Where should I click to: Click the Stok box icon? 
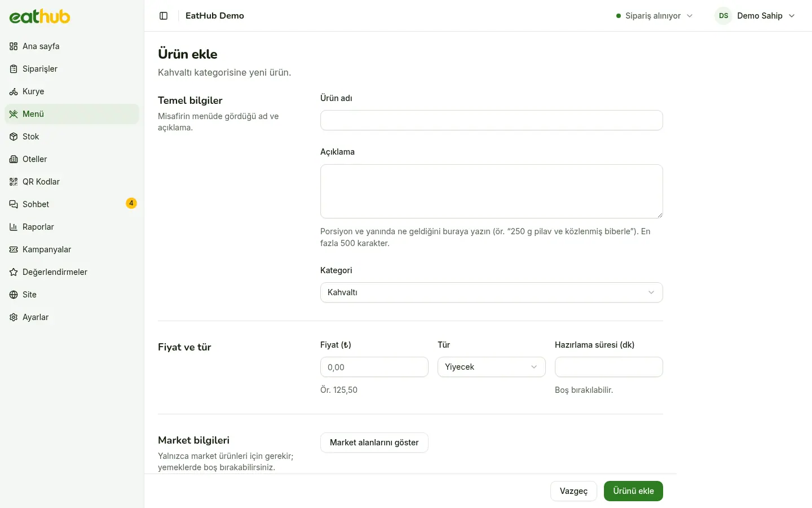click(14, 137)
